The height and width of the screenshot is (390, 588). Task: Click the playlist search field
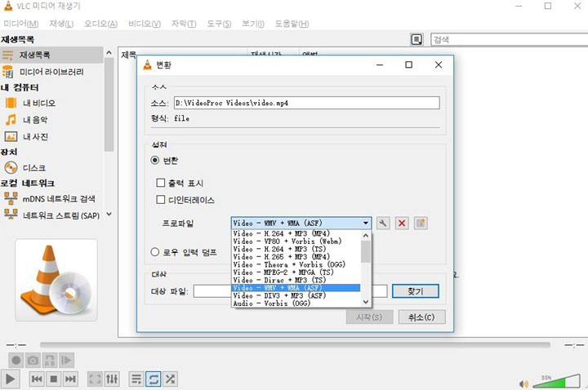(x=510, y=39)
